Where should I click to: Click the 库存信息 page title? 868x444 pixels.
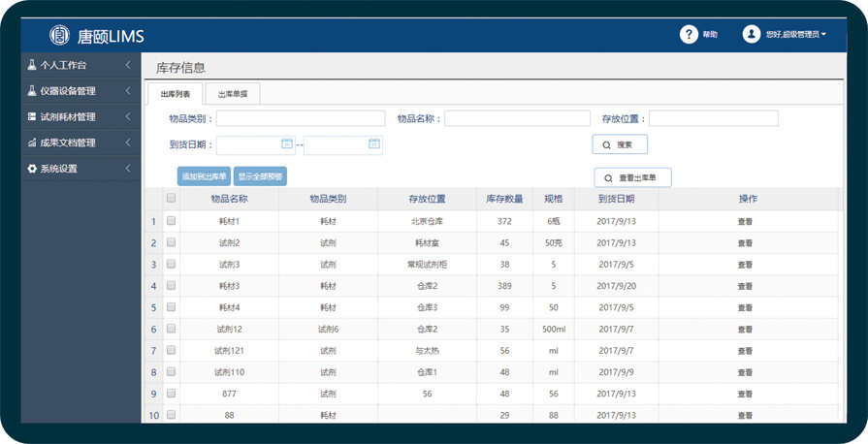click(180, 68)
